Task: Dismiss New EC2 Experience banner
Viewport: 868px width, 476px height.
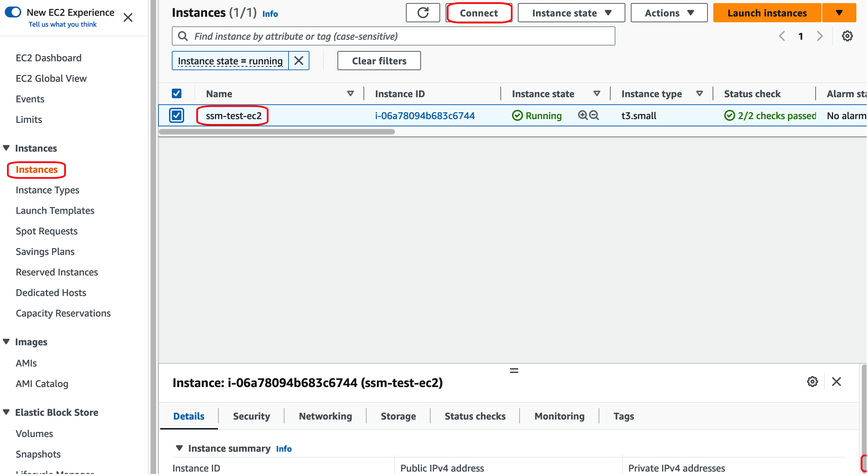Action: [128, 17]
